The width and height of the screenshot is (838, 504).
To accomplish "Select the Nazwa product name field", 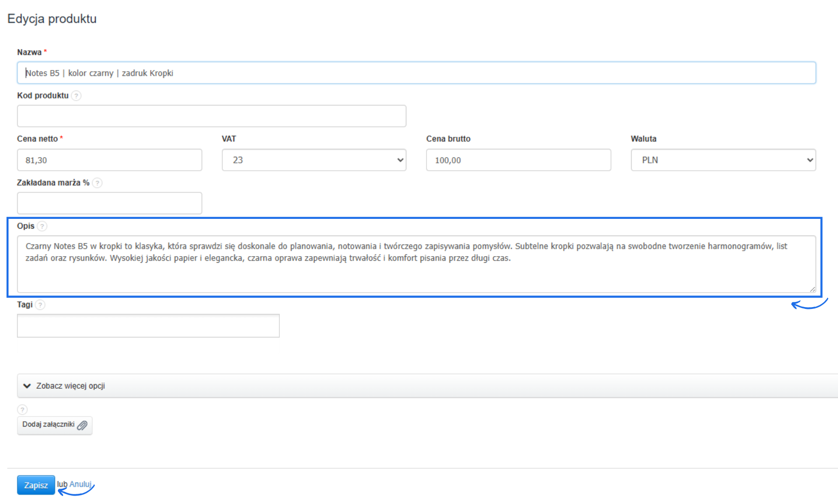I will tap(416, 72).
